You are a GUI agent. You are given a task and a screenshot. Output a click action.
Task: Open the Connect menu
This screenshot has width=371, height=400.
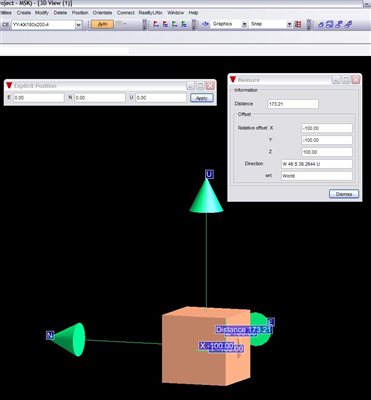coord(126,13)
